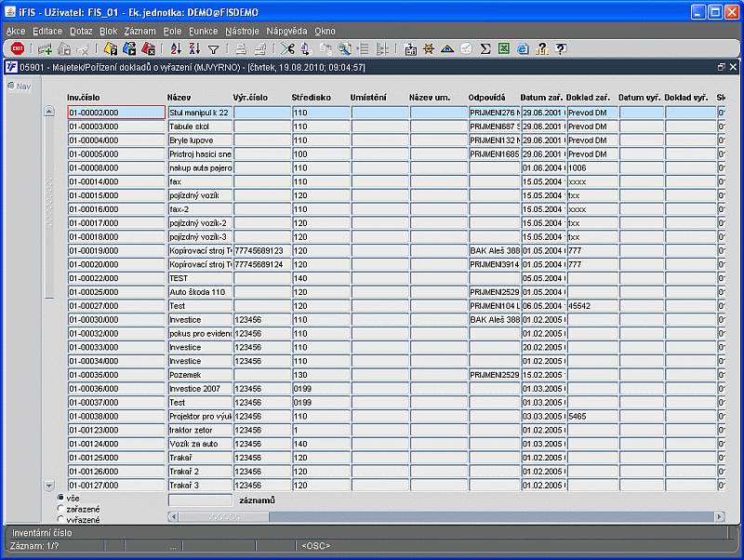Click the red EXIT toolbar icon
The image size is (744, 560).
click(x=17, y=49)
